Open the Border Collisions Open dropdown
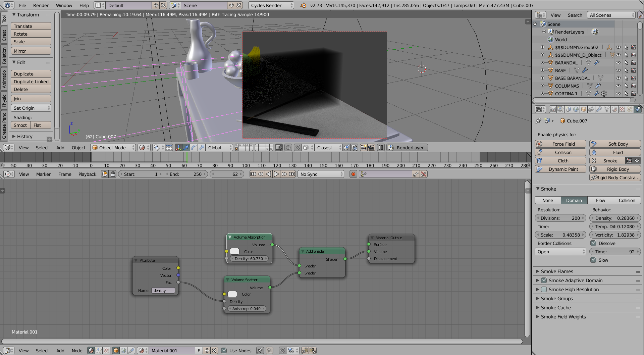Viewport: 644px width, 355px height. 560,252
